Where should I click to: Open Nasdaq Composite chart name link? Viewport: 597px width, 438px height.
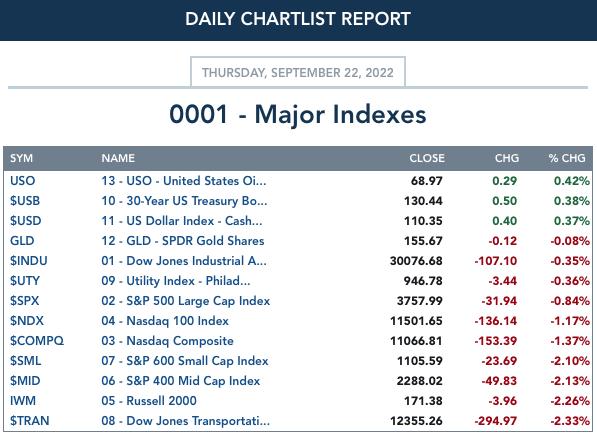point(167,340)
